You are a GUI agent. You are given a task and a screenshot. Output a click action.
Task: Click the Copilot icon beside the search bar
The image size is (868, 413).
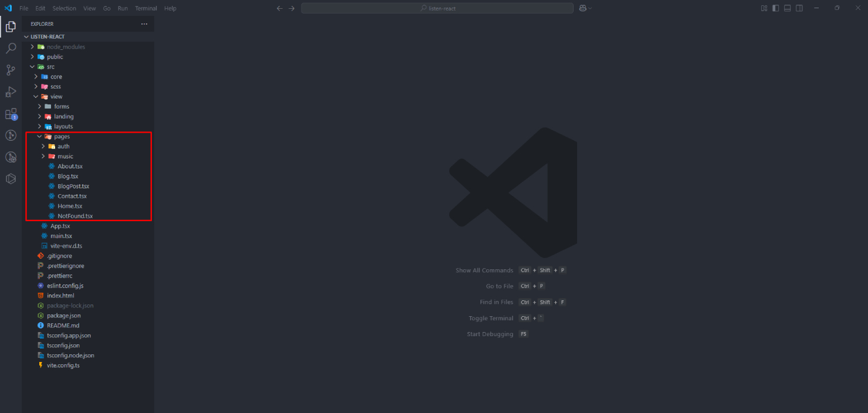pyautogui.click(x=583, y=8)
